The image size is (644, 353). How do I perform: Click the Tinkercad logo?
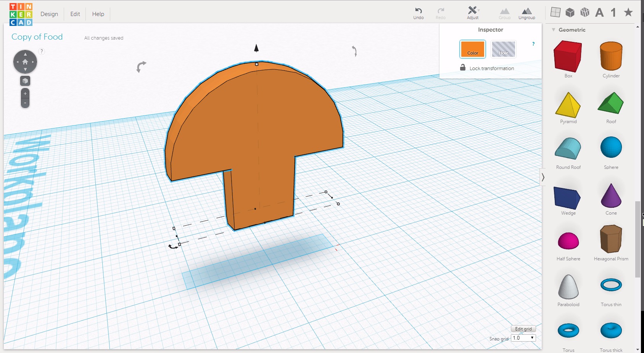[21, 14]
